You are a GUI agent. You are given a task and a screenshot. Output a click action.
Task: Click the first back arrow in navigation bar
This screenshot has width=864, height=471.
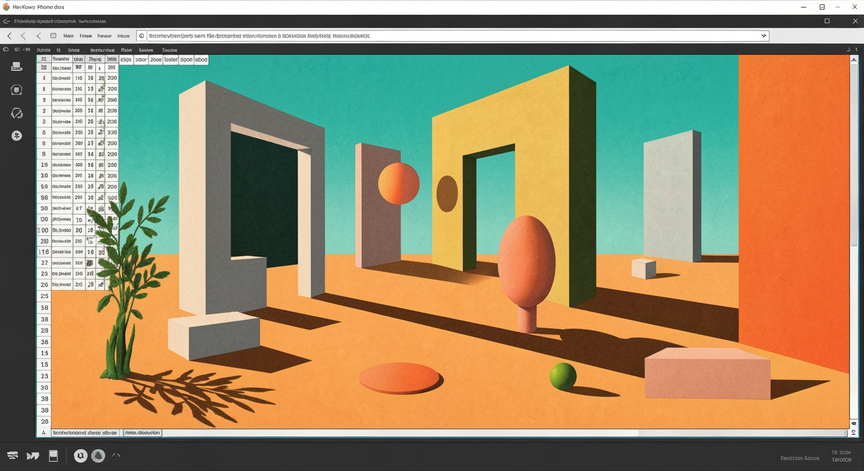click(x=9, y=36)
